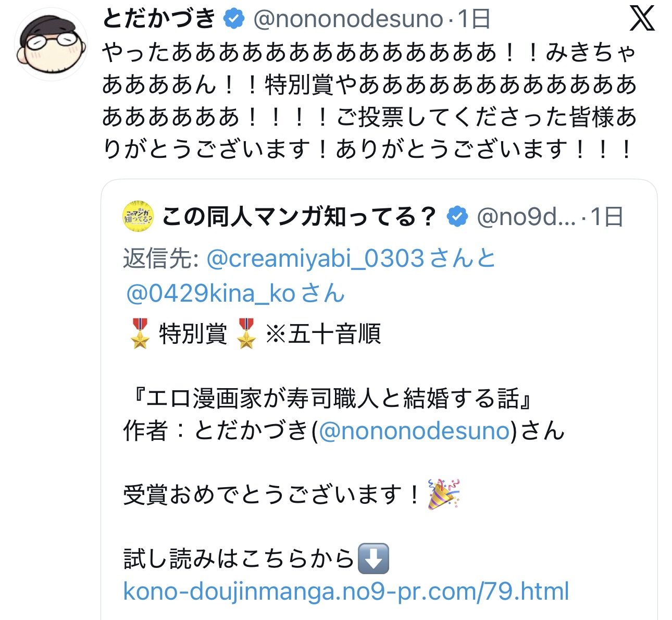The width and height of the screenshot is (672, 620).
Task: Click the verified badge beside この同人マンガ知ってる？
Action: pyautogui.click(x=457, y=217)
